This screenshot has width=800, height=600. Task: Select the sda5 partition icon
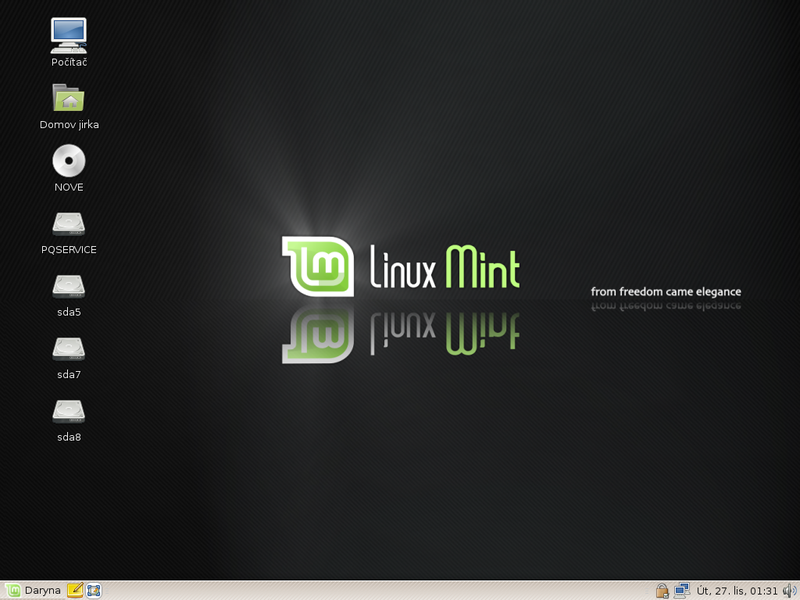(x=67, y=287)
